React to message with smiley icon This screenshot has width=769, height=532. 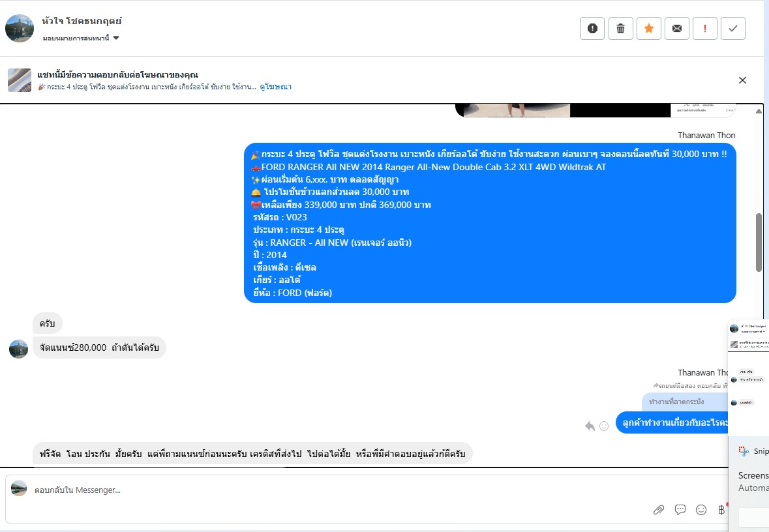(x=604, y=426)
